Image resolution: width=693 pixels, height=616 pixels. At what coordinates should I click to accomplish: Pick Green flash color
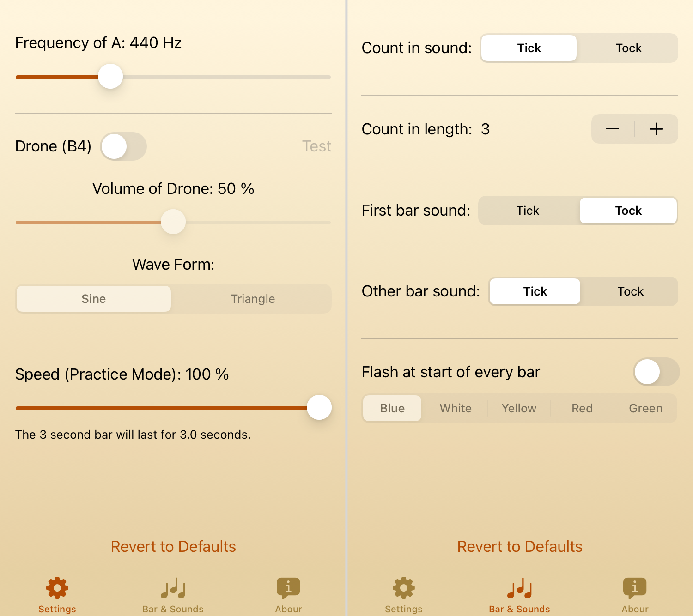pos(645,408)
